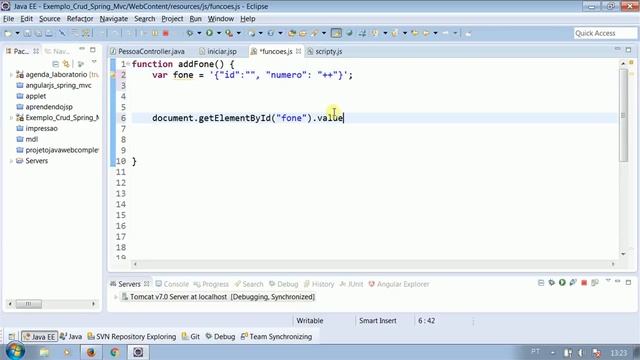
Task: Open the Team Synchronizing perspective
Action: coord(277,337)
